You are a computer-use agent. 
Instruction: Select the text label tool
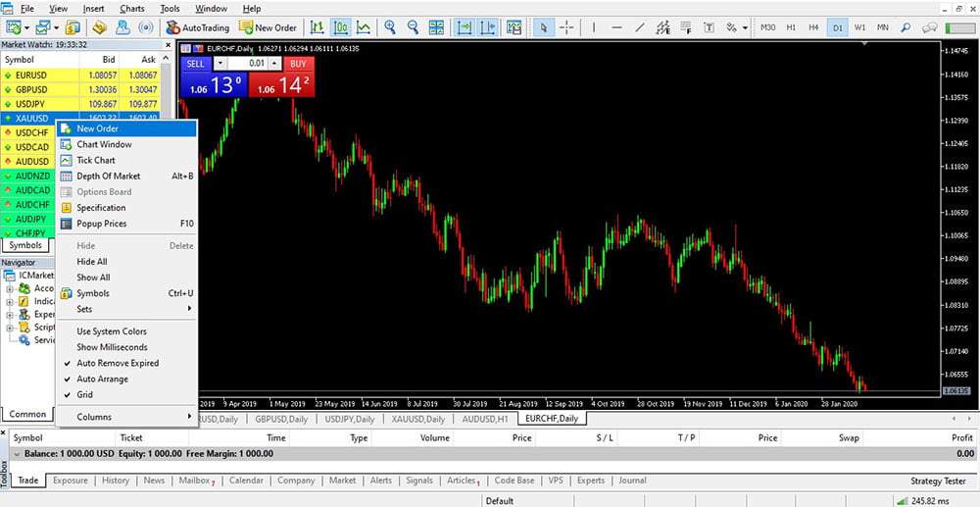point(709,27)
